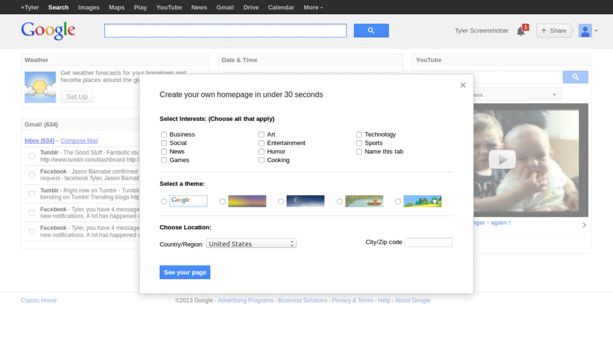Expand the arrow next to the profile avatar
The width and height of the screenshot is (613, 364).
click(x=596, y=31)
